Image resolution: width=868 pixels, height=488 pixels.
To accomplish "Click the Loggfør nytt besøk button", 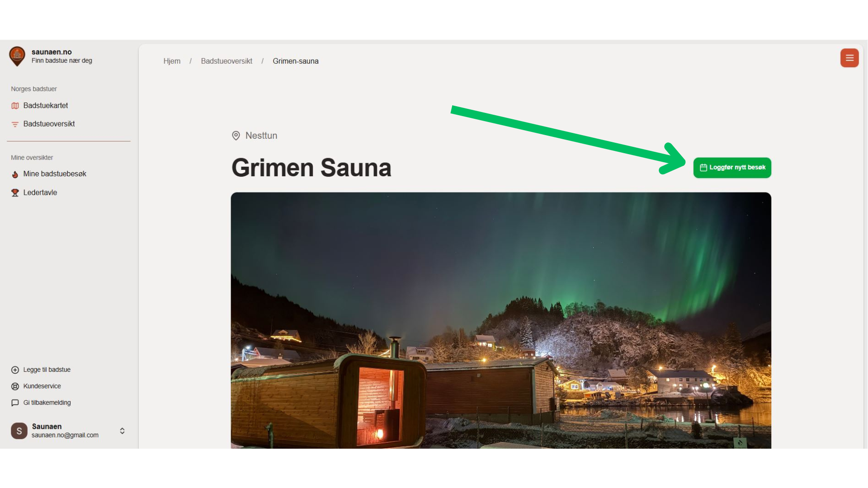I will pos(732,168).
